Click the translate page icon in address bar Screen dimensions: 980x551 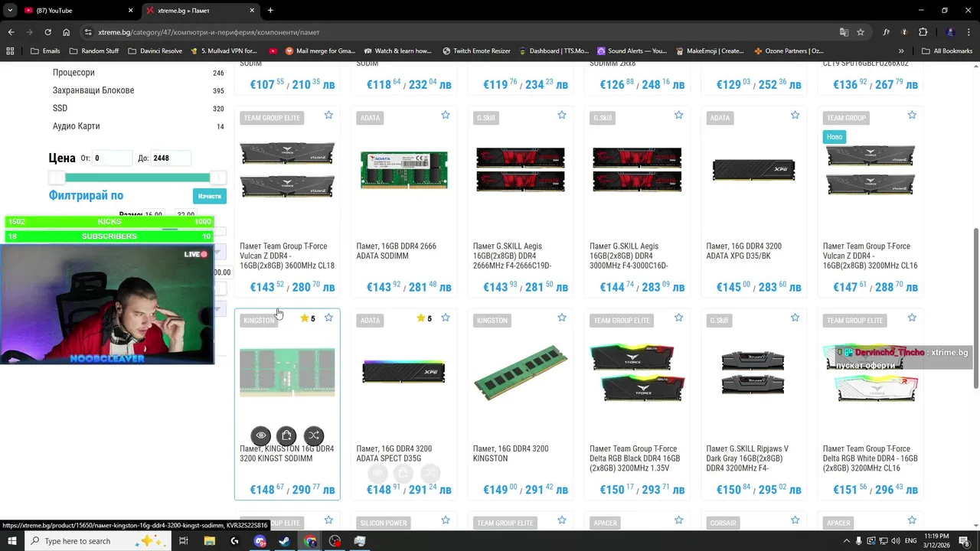coord(844,32)
